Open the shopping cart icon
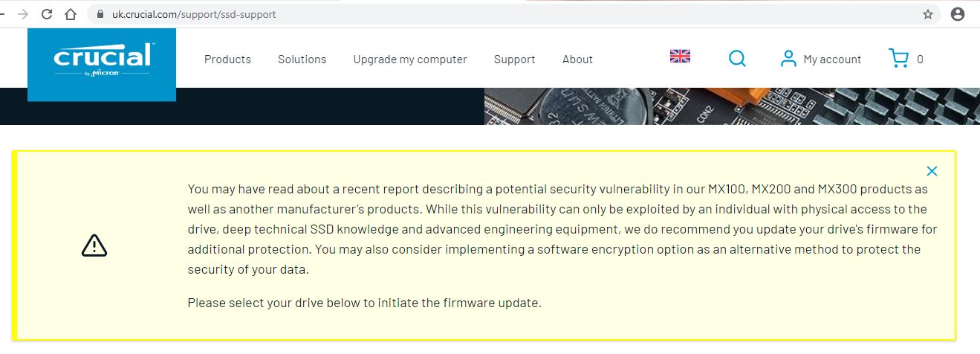The height and width of the screenshot is (354, 980). pos(898,58)
